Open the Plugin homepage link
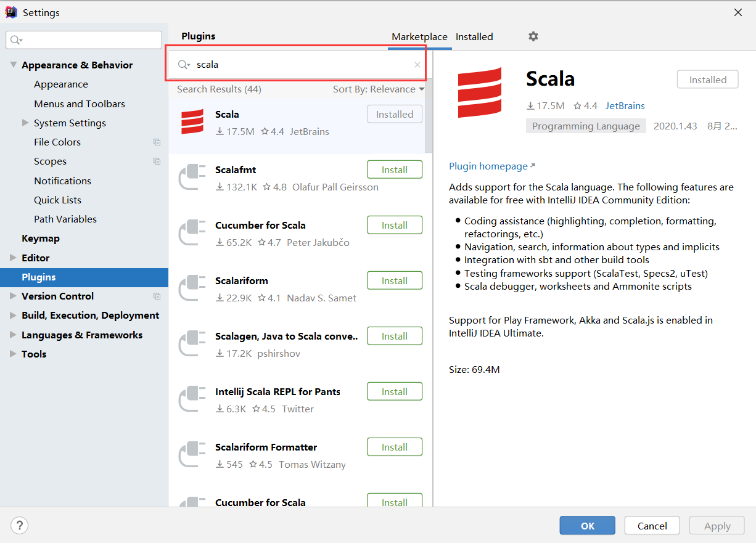 tap(492, 166)
